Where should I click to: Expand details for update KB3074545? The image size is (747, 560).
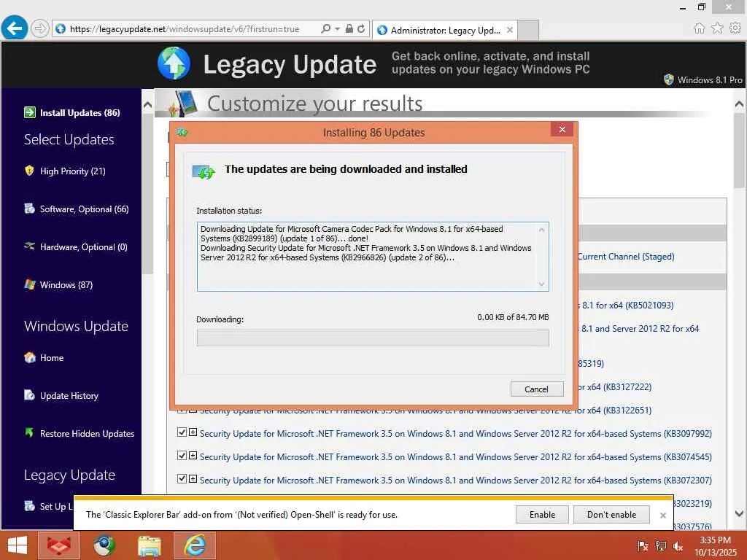coord(193,456)
